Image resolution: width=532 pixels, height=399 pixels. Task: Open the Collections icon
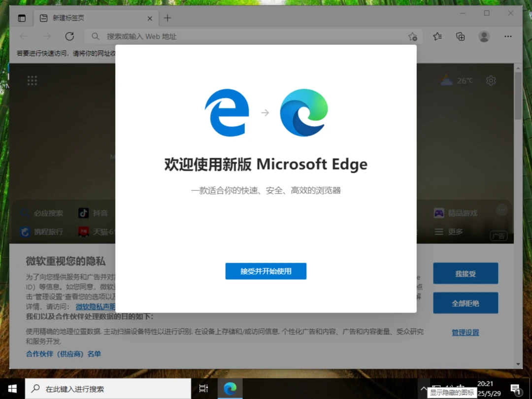point(461,36)
